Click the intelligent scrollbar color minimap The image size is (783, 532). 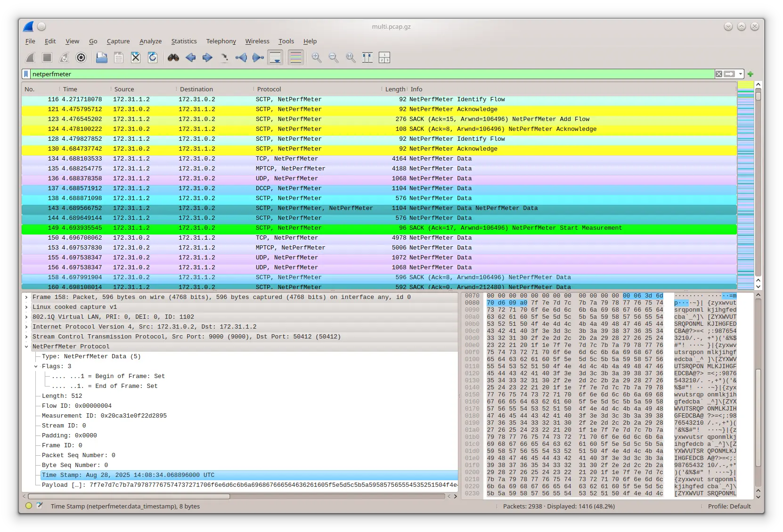tap(745, 188)
